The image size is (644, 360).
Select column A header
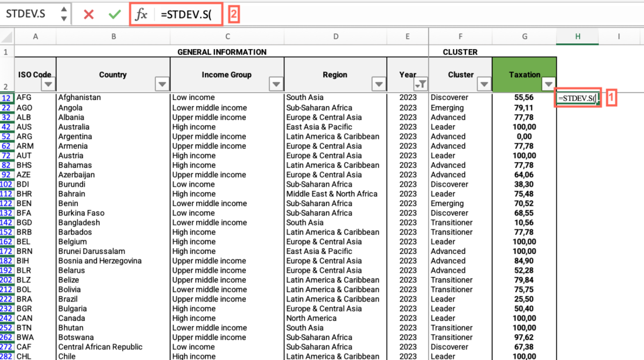point(35,36)
